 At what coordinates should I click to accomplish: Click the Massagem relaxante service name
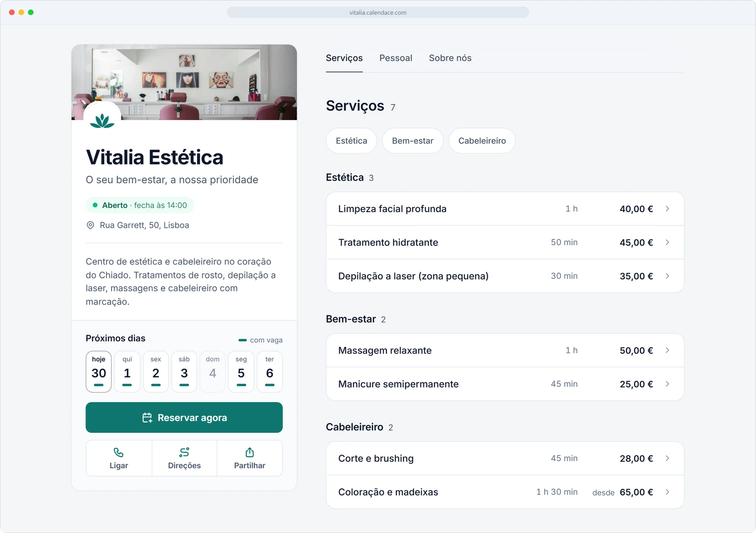pyautogui.click(x=385, y=351)
